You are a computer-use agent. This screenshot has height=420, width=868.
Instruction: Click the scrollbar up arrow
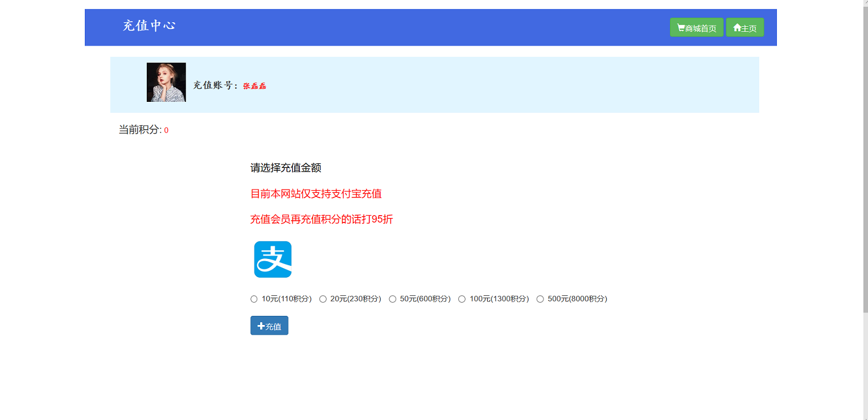coord(865,3)
